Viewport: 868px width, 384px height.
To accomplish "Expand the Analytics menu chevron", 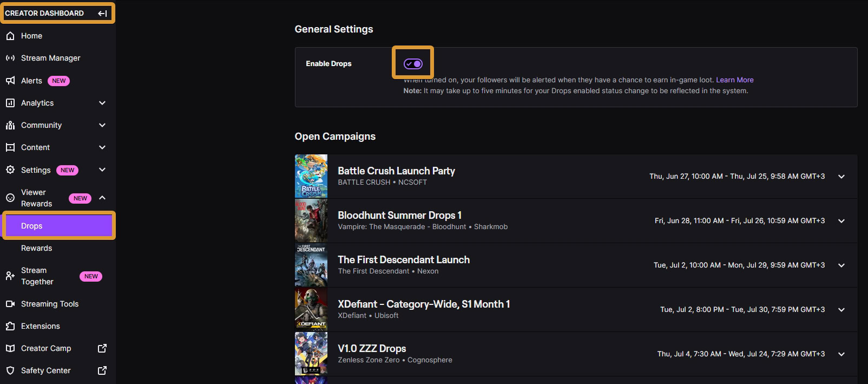I will click(x=102, y=103).
